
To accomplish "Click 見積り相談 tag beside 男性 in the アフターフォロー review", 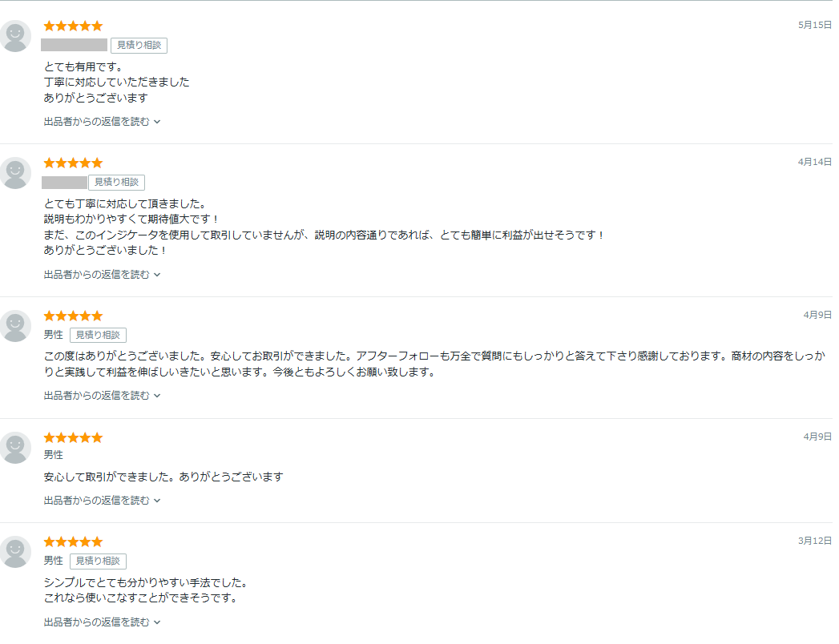I will click(98, 336).
